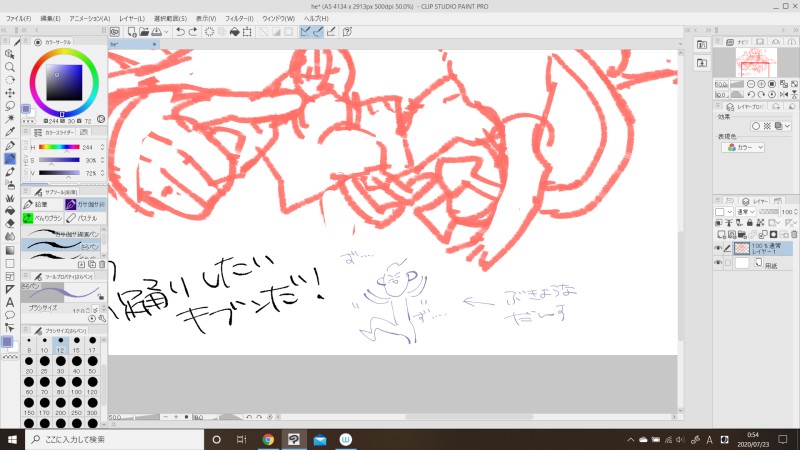Hide layer 1 using its eye icon
Image resolution: width=800 pixels, height=450 pixels.
[x=718, y=248]
